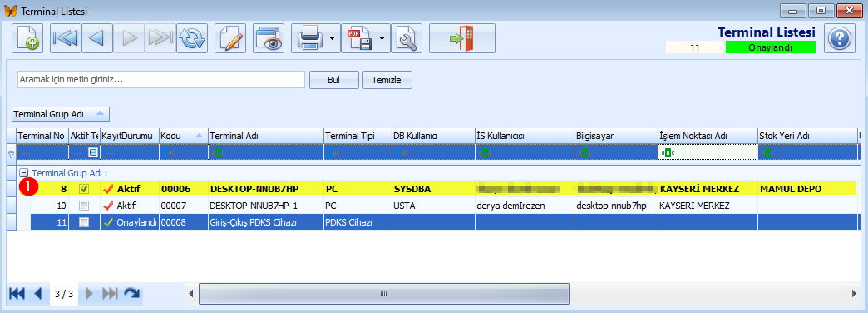The image size is (868, 313).
Task: Go to previous page in bottom navigator
Action: point(38,294)
